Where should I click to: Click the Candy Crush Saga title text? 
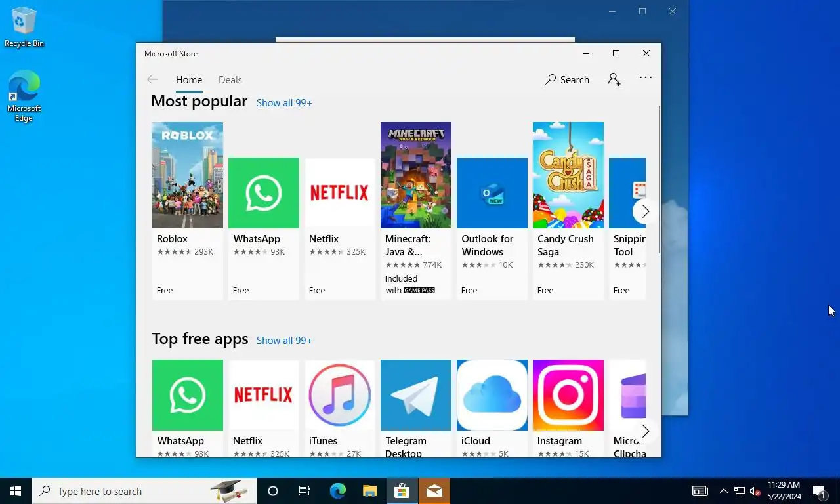565,245
